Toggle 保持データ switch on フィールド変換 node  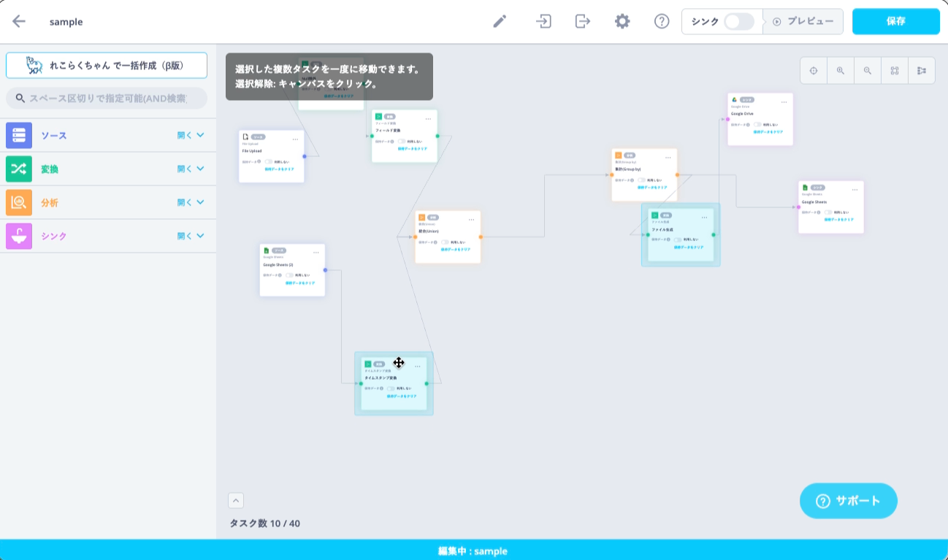401,141
